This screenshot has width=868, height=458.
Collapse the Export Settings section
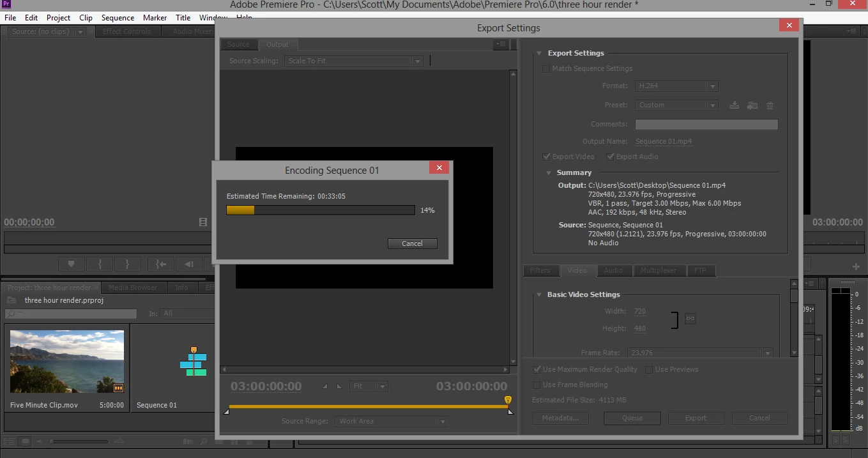(x=539, y=54)
